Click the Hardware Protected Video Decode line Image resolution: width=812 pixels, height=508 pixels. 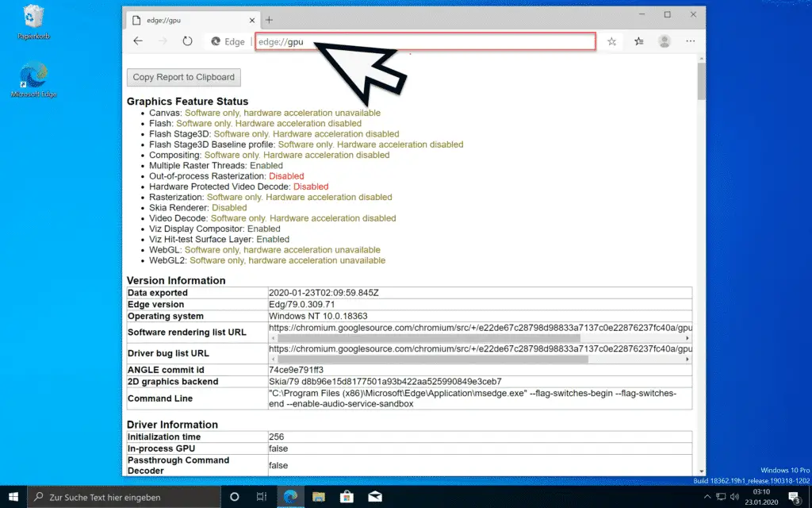[239, 187]
